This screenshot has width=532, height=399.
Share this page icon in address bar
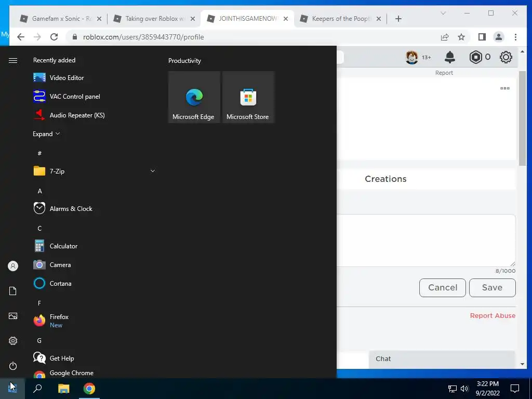[445, 37]
